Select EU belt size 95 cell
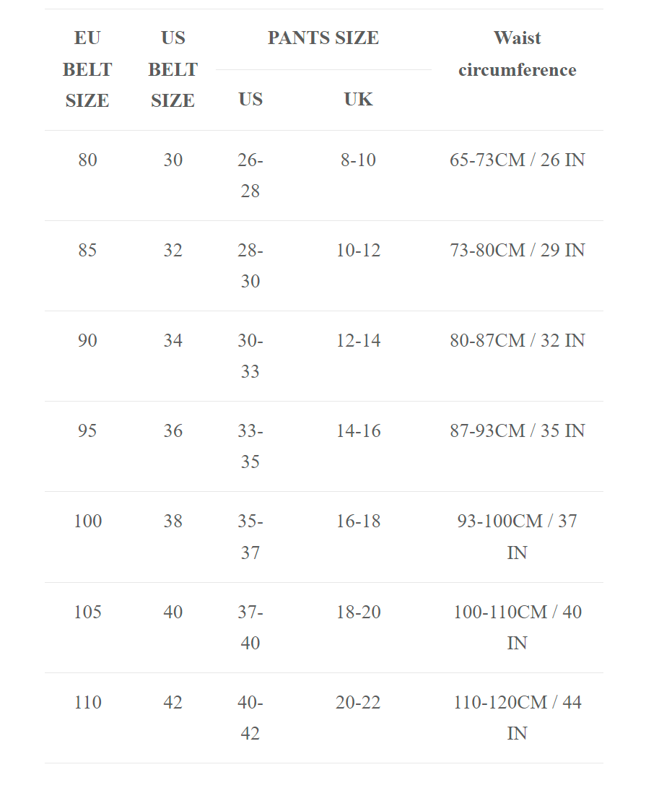 point(87,431)
